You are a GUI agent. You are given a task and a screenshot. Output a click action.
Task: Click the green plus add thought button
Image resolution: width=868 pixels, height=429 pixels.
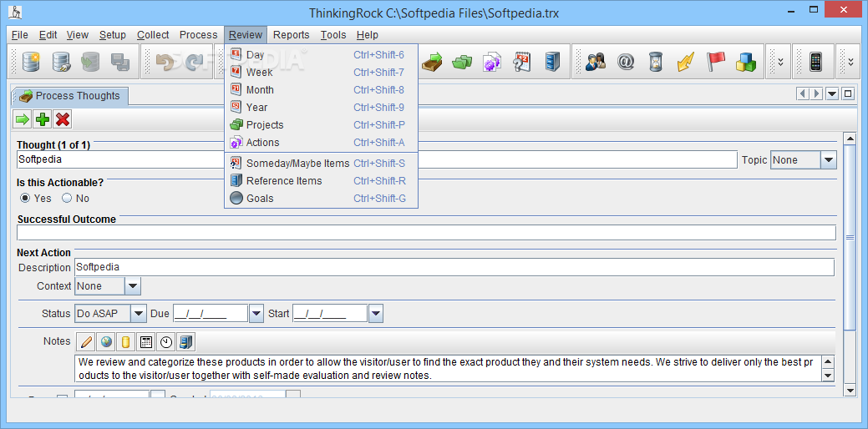(43, 119)
